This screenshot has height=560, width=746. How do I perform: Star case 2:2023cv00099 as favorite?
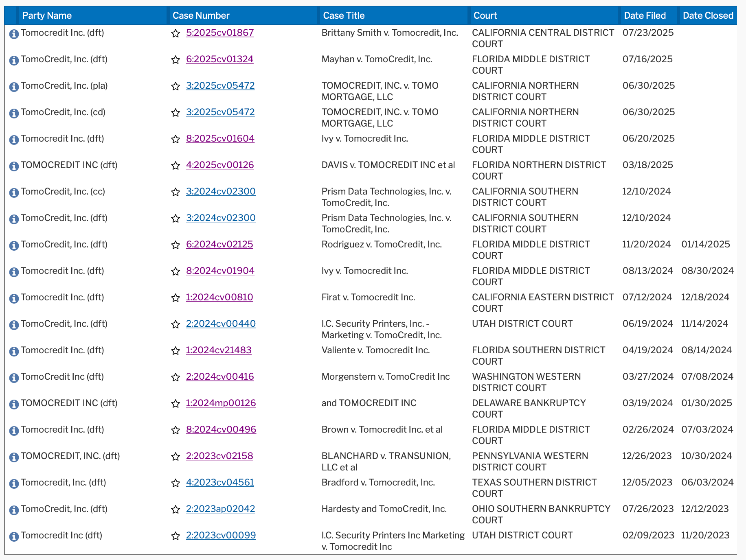(176, 536)
